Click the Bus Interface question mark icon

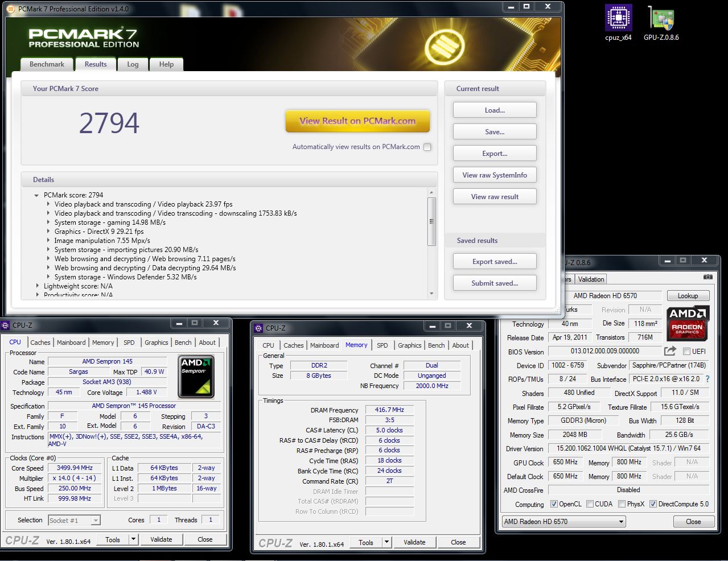click(708, 379)
